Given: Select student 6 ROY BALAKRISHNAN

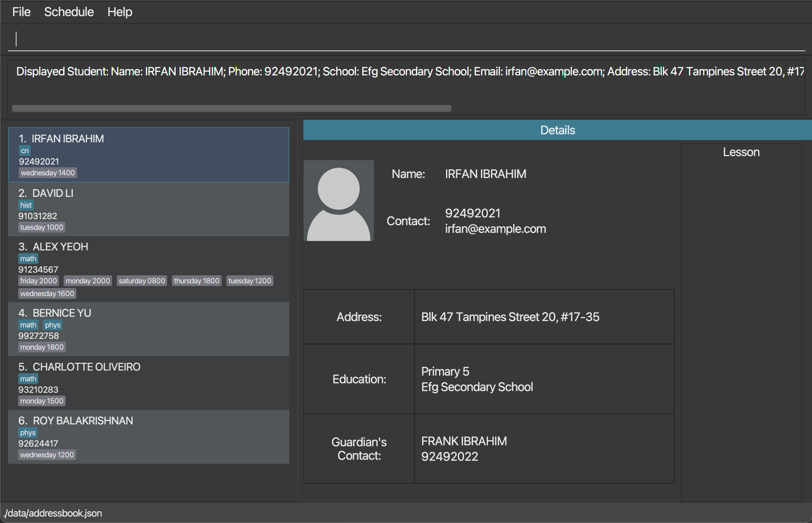Looking at the screenshot, I should click(149, 437).
